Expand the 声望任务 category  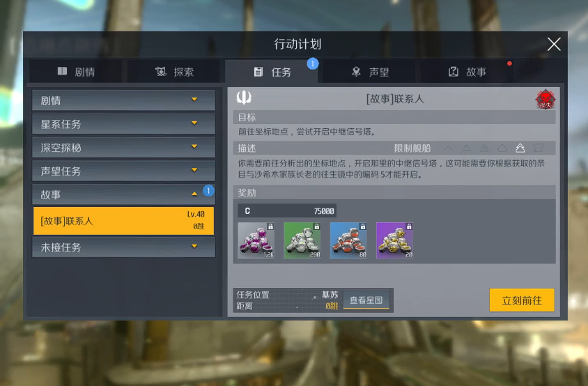[124, 171]
